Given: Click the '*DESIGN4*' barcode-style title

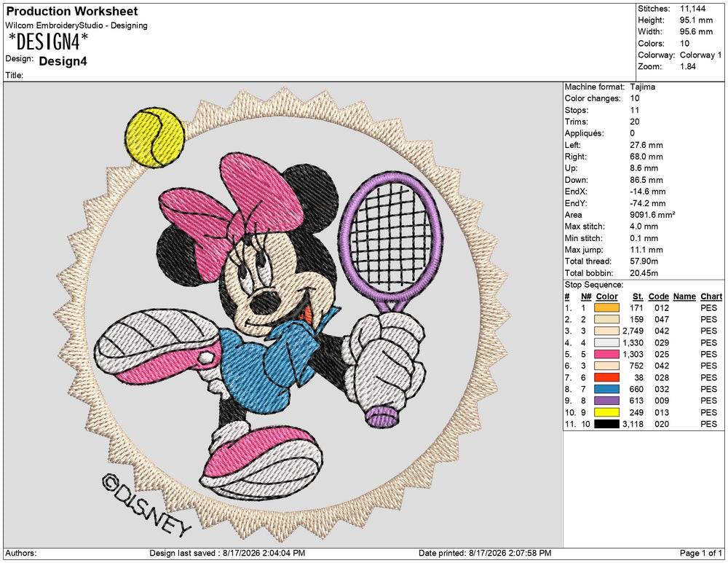Looking at the screenshot, I should click(48, 42).
